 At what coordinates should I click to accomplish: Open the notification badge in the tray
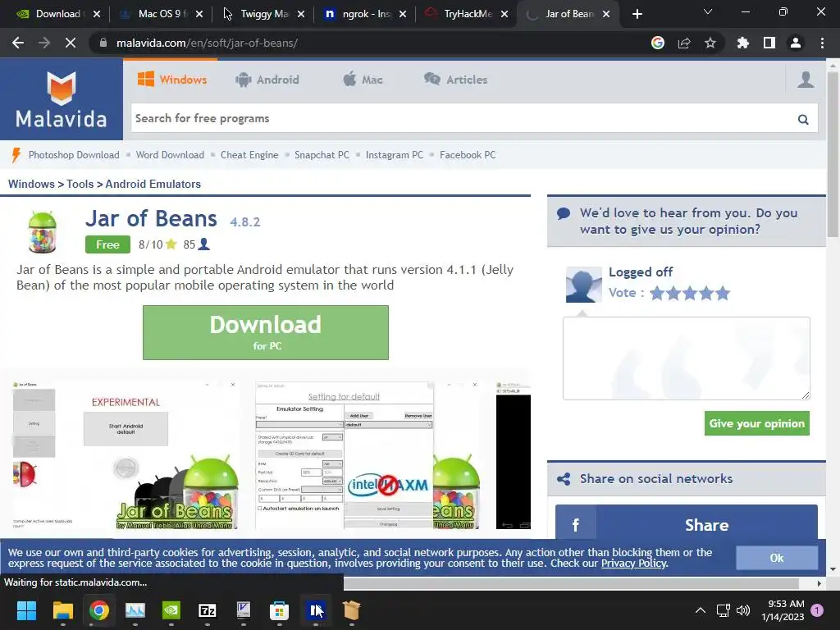click(817, 610)
